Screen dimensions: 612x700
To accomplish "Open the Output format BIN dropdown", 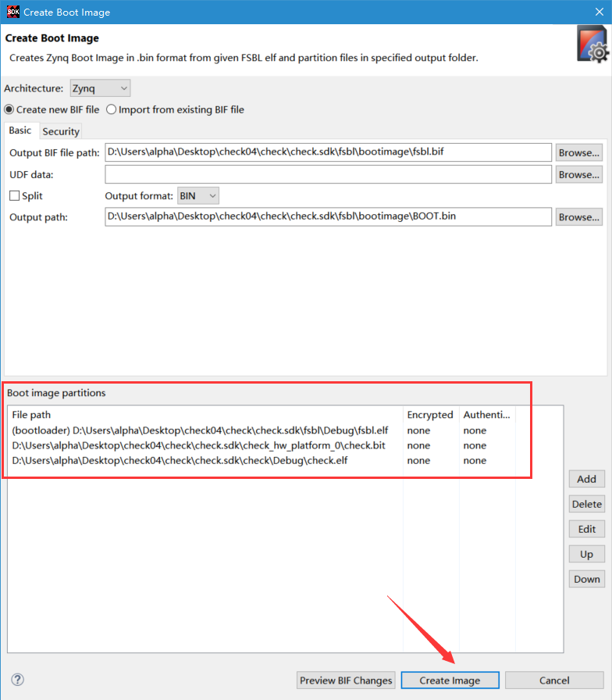I will click(198, 195).
